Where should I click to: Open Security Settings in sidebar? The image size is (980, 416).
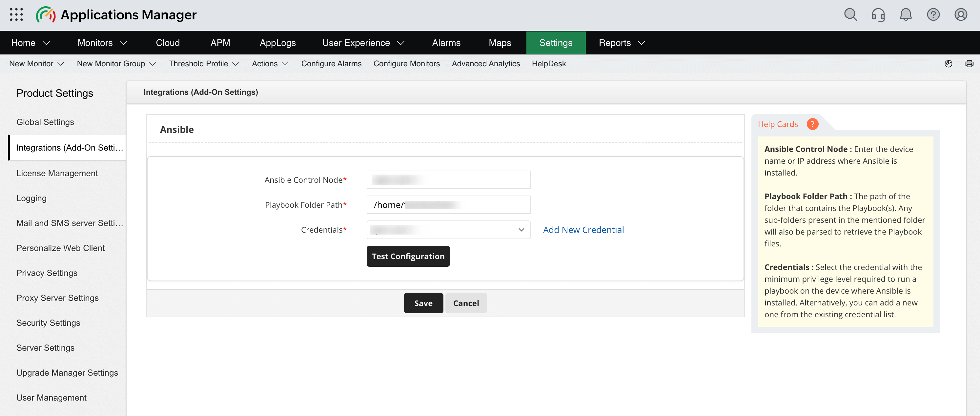pyautogui.click(x=48, y=323)
